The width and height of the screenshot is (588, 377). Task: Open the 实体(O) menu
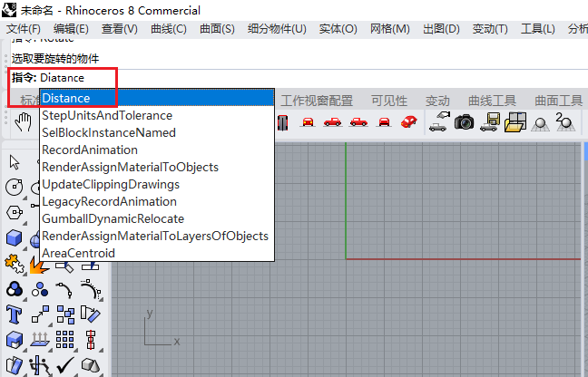pyautogui.click(x=338, y=29)
